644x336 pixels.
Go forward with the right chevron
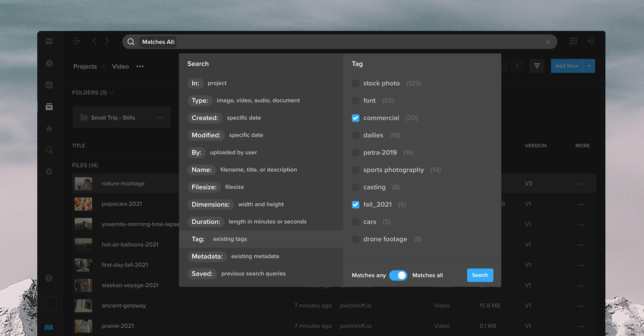(x=107, y=41)
